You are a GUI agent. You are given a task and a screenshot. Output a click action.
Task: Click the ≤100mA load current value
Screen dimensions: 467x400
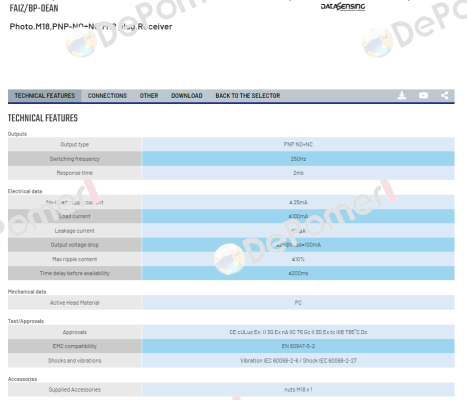coord(298,216)
